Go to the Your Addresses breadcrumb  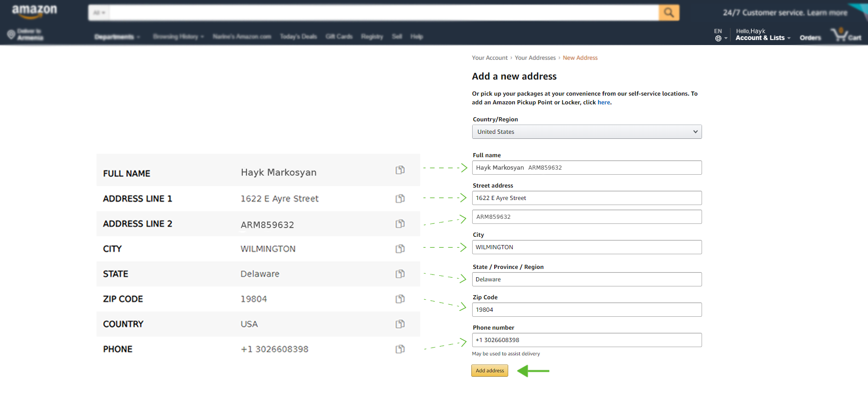click(535, 58)
